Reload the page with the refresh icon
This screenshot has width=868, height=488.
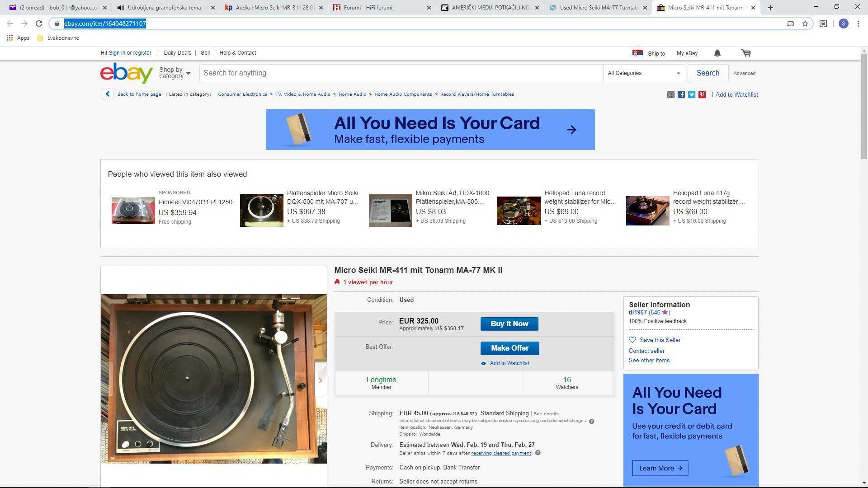tap(39, 23)
